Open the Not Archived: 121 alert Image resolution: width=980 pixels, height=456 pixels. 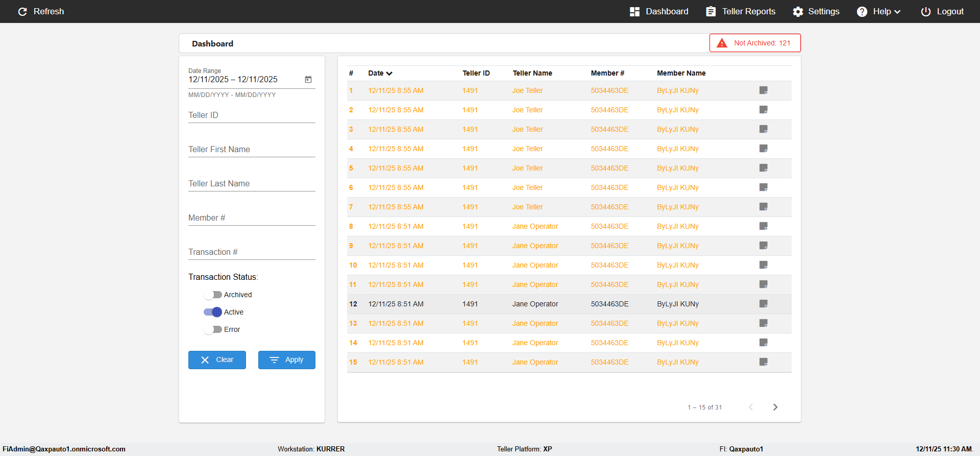(755, 43)
